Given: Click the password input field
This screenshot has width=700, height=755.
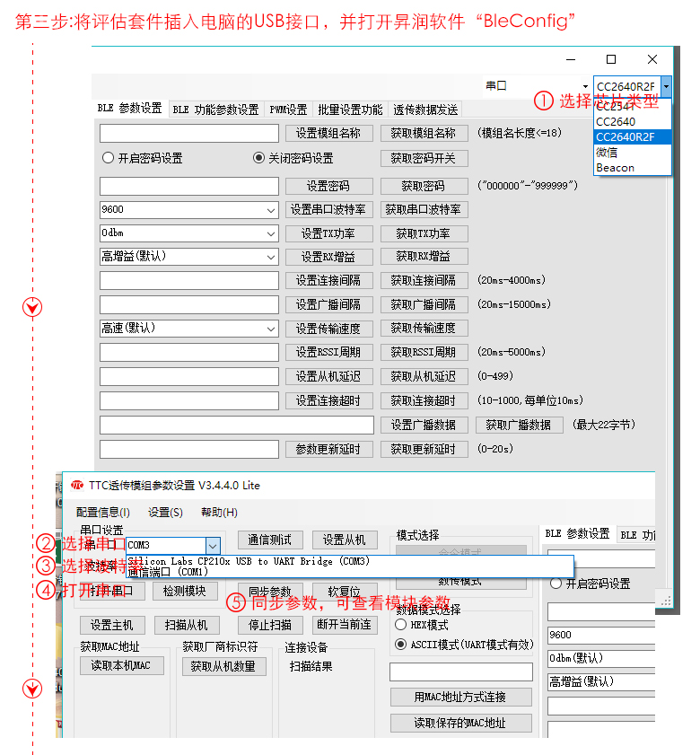Looking at the screenshot, I should click(x=189, y=187).
